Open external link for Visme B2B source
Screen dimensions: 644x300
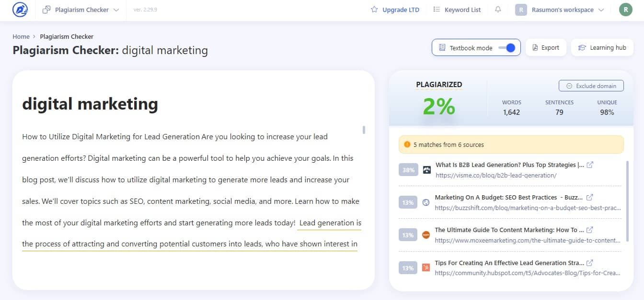tap(590, 165)
